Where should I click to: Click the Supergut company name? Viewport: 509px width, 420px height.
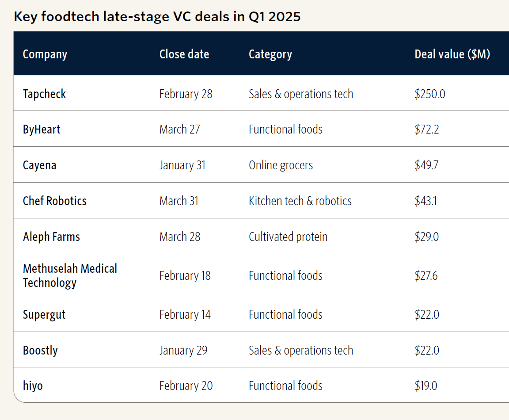(44, 315)
